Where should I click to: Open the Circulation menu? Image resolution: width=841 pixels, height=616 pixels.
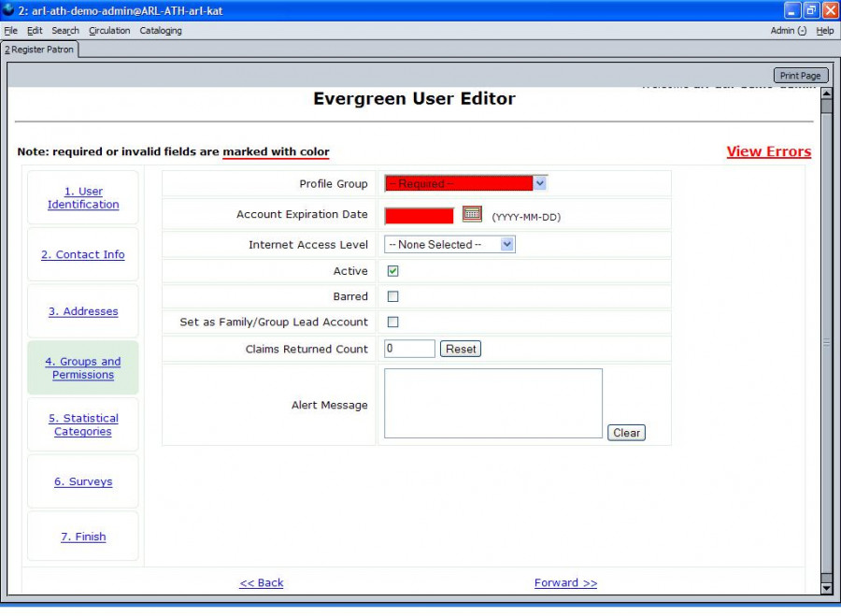109,31
